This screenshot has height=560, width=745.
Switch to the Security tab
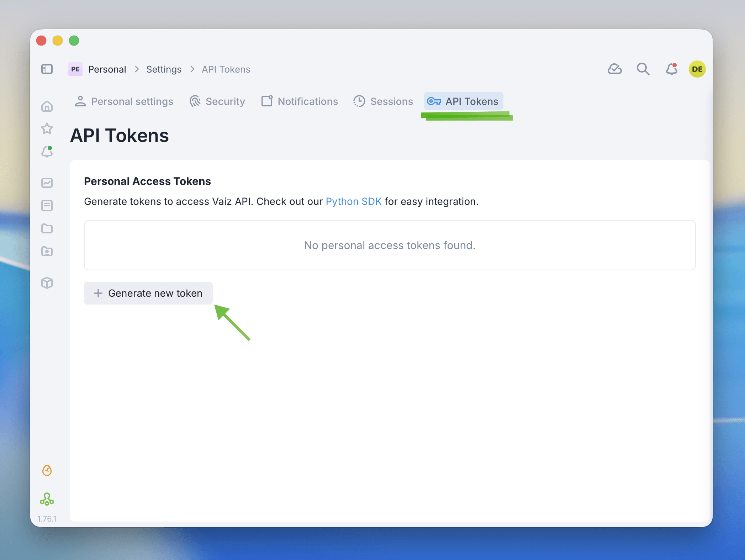(x=217, y=101)
